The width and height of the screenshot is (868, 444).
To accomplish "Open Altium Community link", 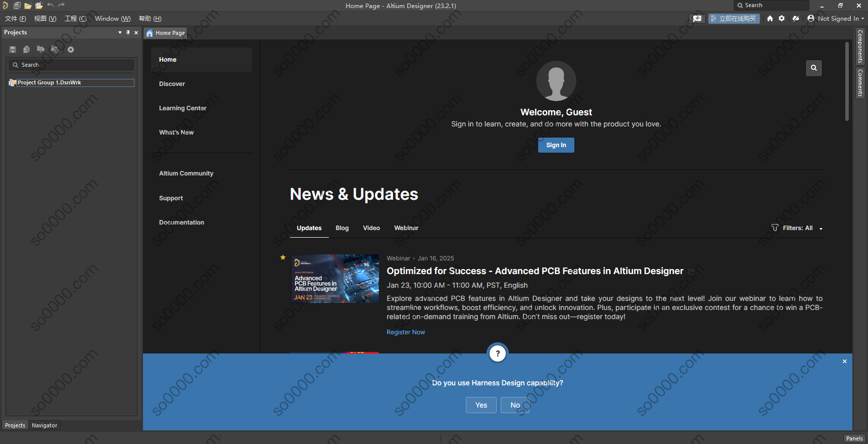I will click(x=186, y=173).
